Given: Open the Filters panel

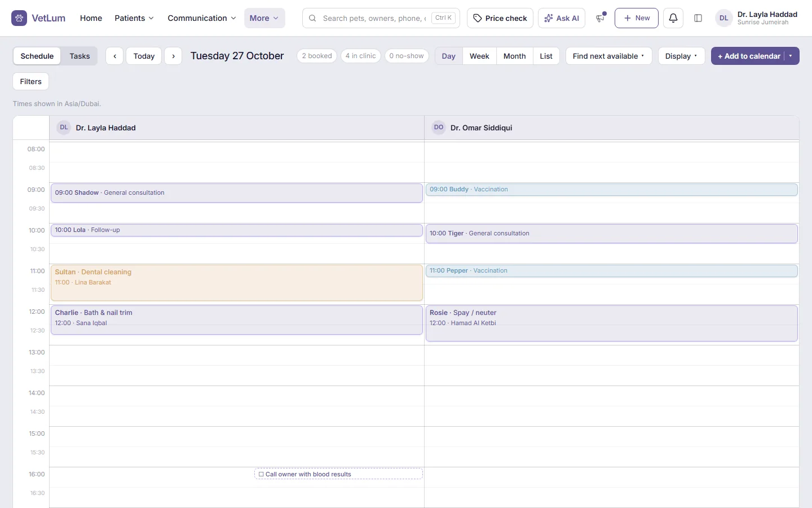Looking at the screenshot, I should tap(31, 81).
